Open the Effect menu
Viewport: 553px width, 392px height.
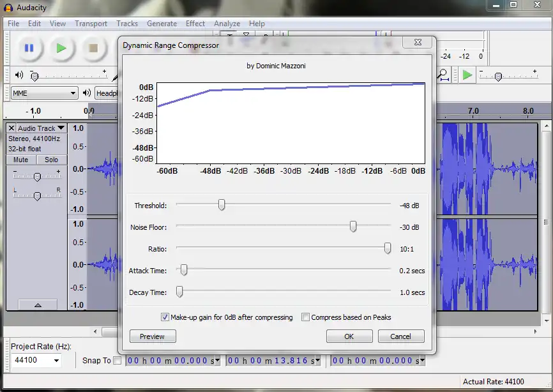(195, 24)
